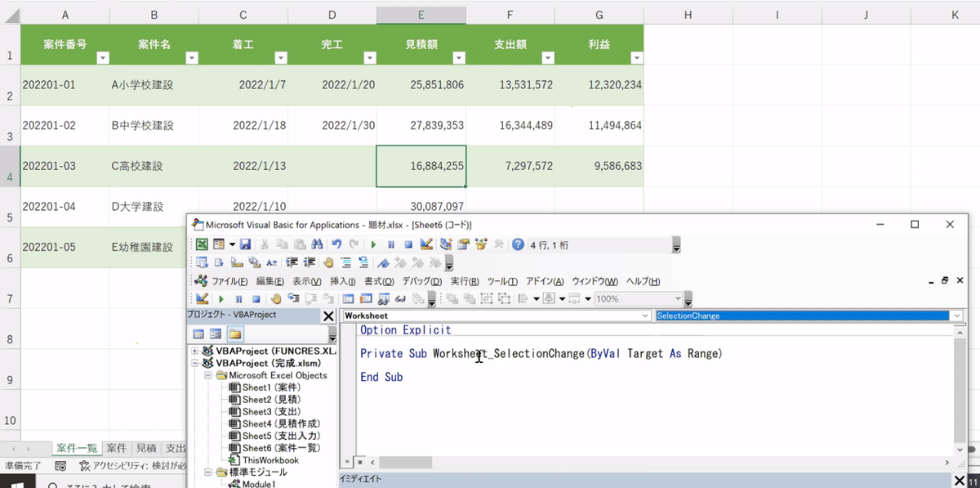This screenshot has height=488, width=980.
Task: Click the code window vertical scrollbar
Action: tap(959, 391)
